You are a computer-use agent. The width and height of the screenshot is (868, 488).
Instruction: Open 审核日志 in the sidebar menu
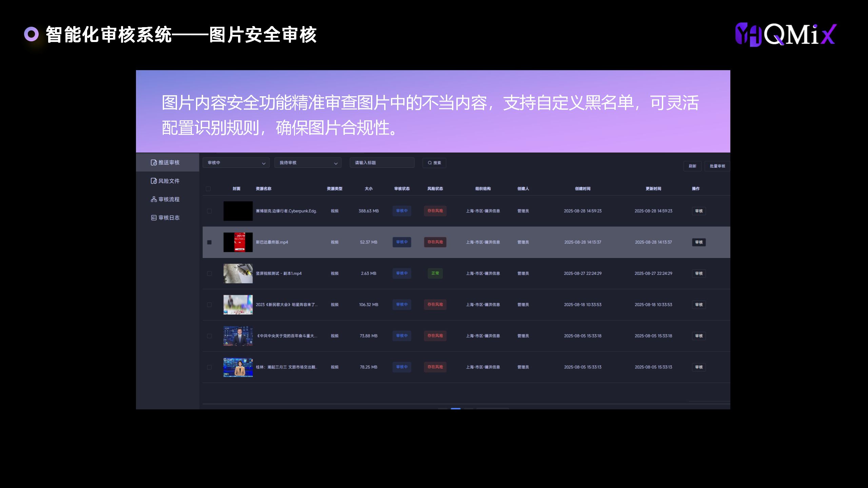(169, 218)
